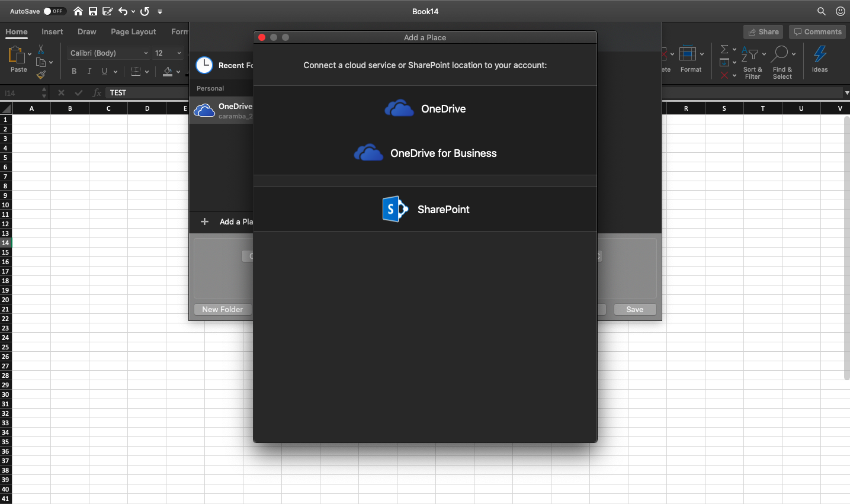The width and height of the screenshot is (850, 504).
Task: Toggle Underline formatting
Action: coord(105,72)
